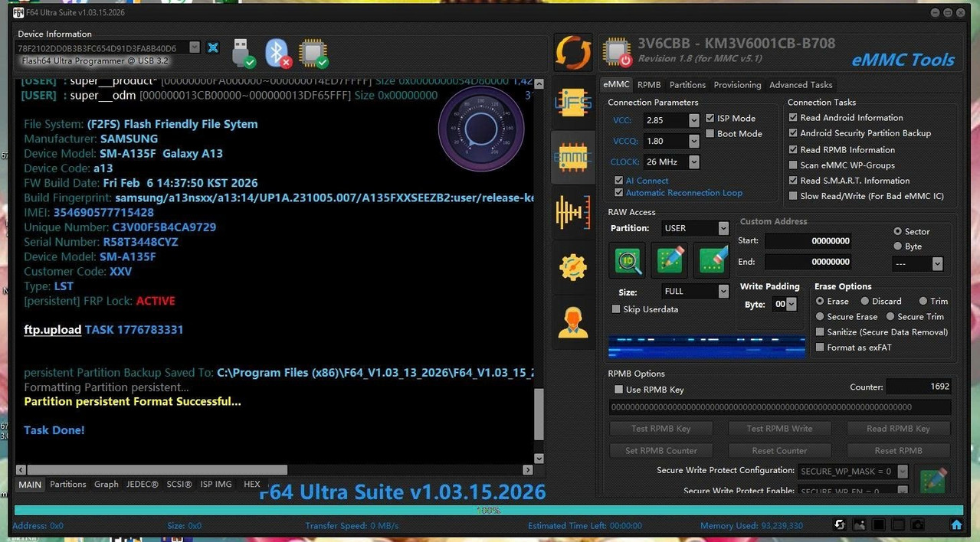Open the waveform signal tool icon
Image resolution: width=980 pixels, height=542 pixels.
(572, 212)
